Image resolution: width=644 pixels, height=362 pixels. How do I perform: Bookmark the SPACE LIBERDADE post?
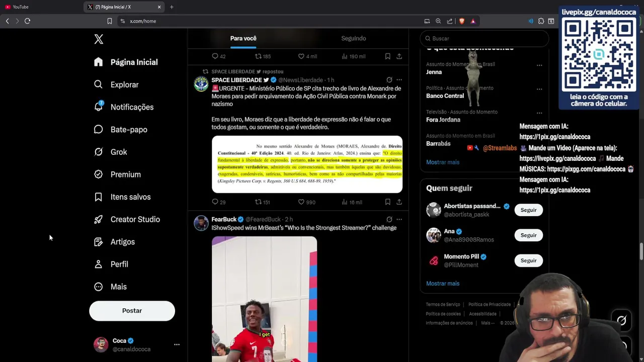tap(387, 202)
